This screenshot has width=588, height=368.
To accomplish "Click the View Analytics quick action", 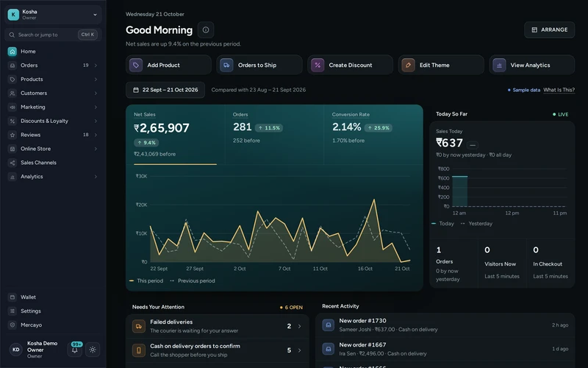I will pyautogui.click(x=531, y=65).
